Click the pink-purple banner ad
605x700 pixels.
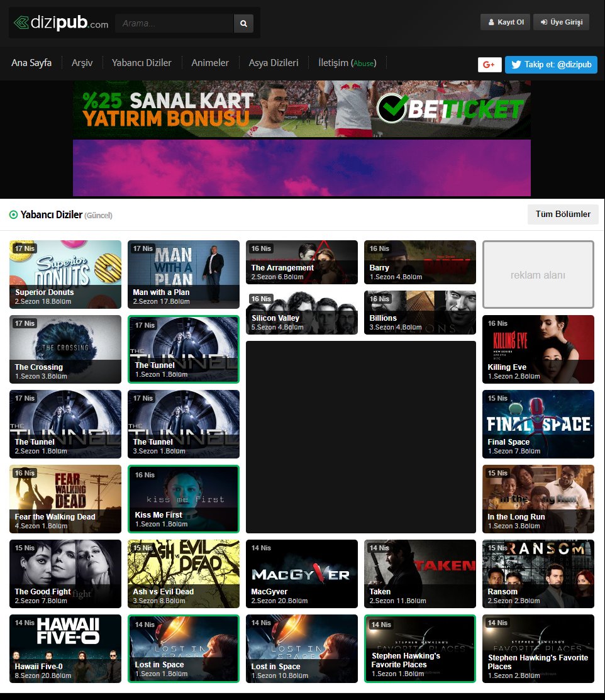tap(302, 167)
